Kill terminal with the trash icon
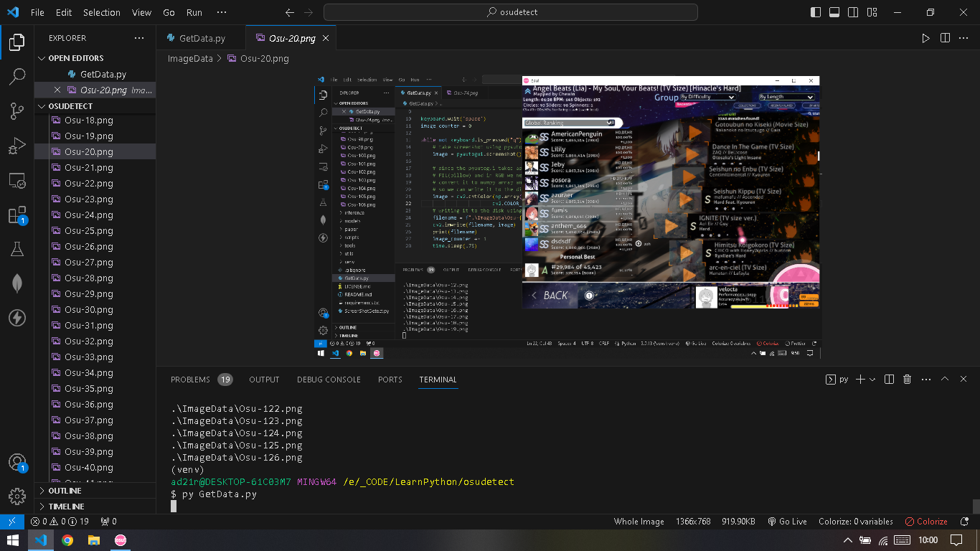Image resolution: width=980 pixels, height=551 pixels. pyautogui.click(x=907, y=380)
